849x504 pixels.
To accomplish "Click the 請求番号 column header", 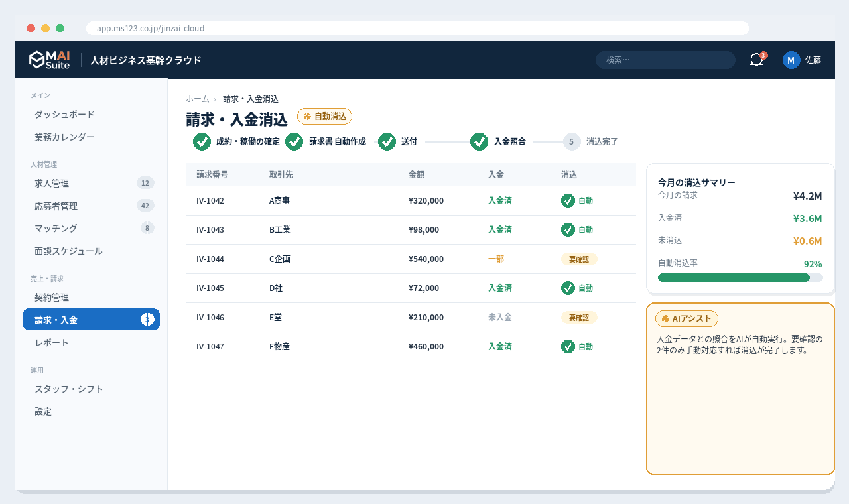I will (x=212, y=174).
